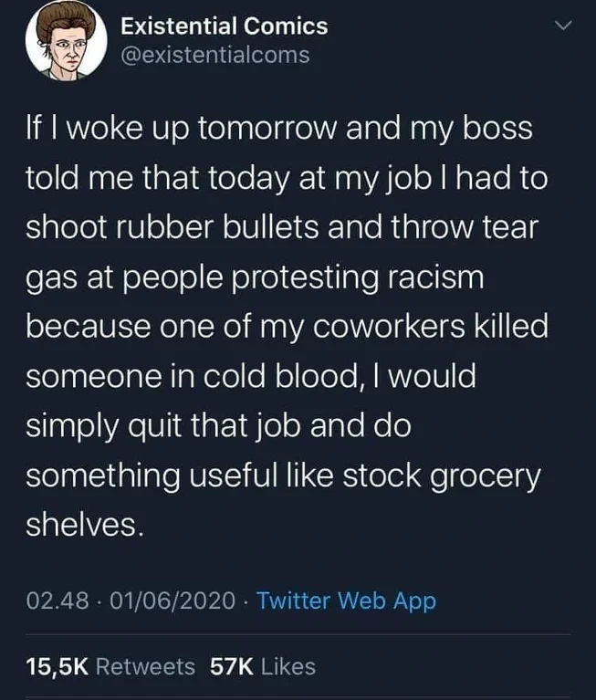The height and width of the screenshot is (700, 596).
Task: Open the Likes list label
Action: [x=288, y=667]
